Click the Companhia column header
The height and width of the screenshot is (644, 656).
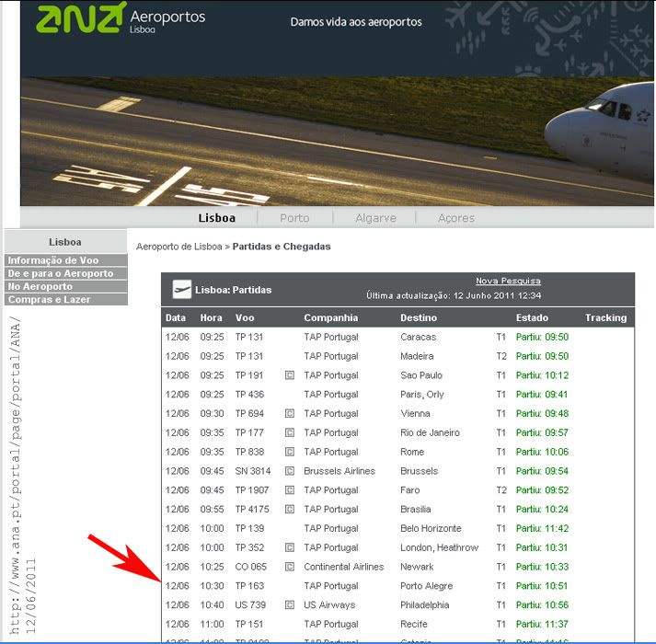[x=331, y=317]
